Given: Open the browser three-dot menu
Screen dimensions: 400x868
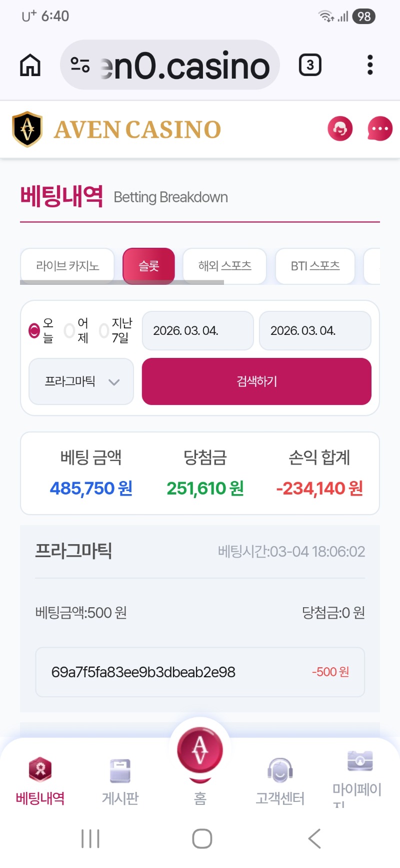Looking at the screenshot, I should pos(370,65).
